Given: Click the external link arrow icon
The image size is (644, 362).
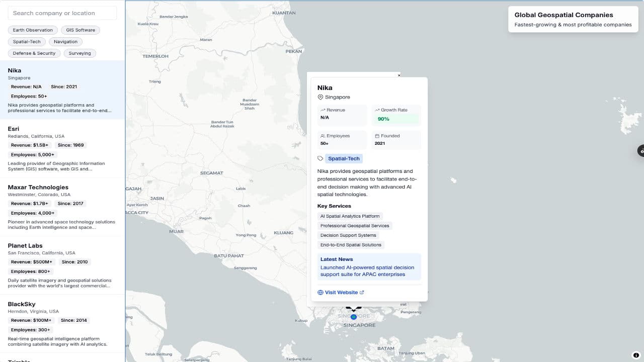Looking at the screenshot, I should click(362, 293).
